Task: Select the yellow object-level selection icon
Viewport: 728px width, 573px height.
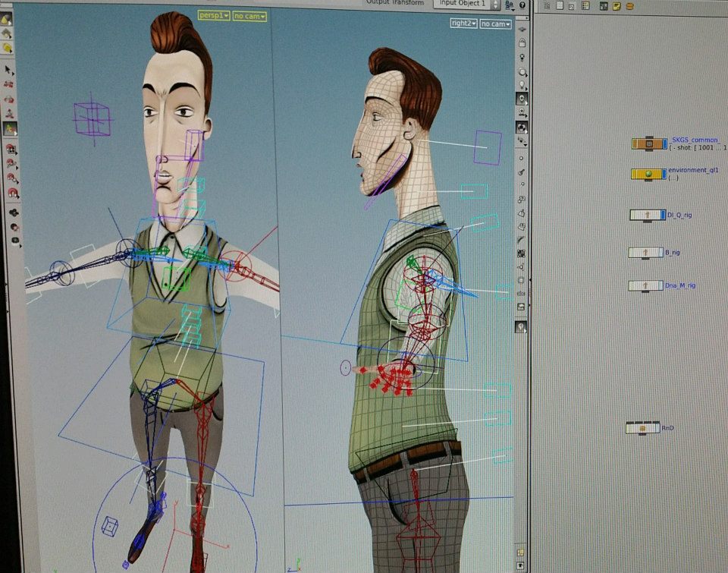Action: 6,19
